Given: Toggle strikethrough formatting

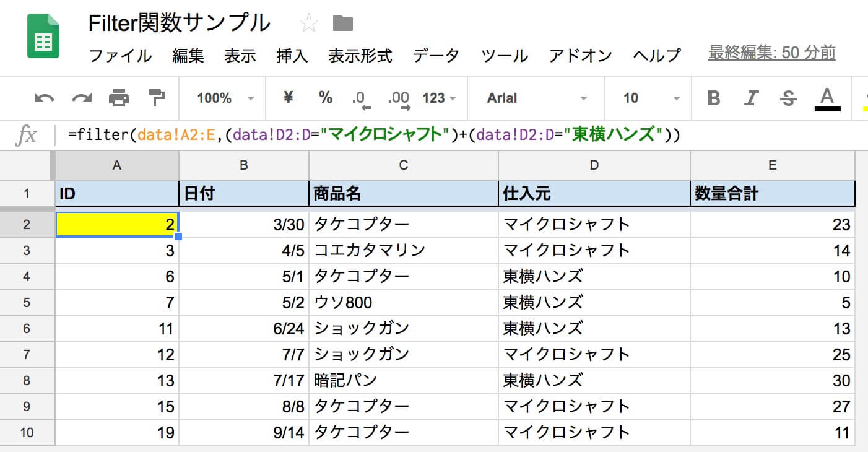Looking at the screenshot, I should pos(788,98).
